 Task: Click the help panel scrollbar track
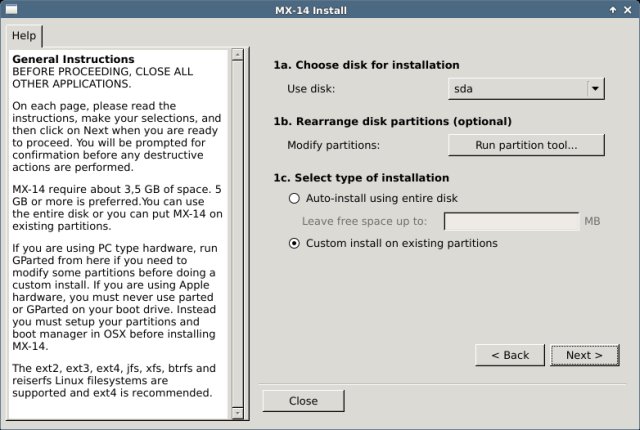point(237,234)
